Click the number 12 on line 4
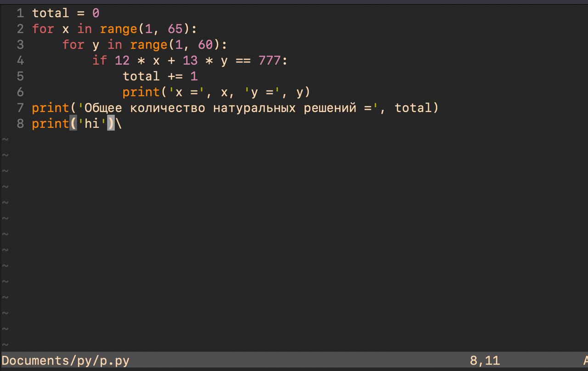The width and height of the screenshot is (588, 371). click(x=122, y=60)
